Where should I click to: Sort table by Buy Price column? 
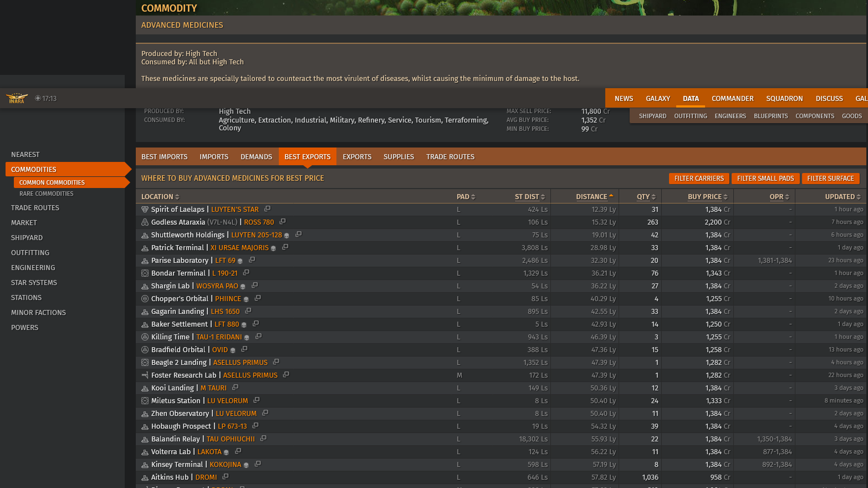708,197
